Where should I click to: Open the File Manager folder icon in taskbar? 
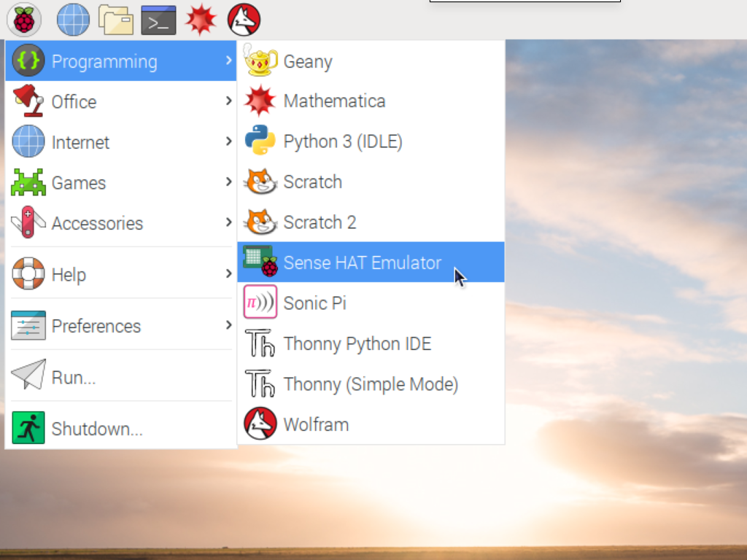(116, 20)
